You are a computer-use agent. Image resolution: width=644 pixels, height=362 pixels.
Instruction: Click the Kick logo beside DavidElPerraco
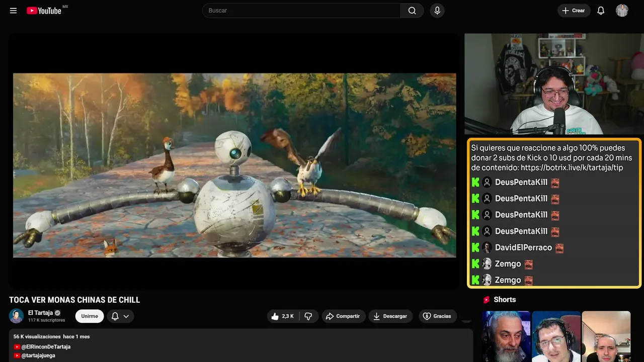tap(476, 248)
